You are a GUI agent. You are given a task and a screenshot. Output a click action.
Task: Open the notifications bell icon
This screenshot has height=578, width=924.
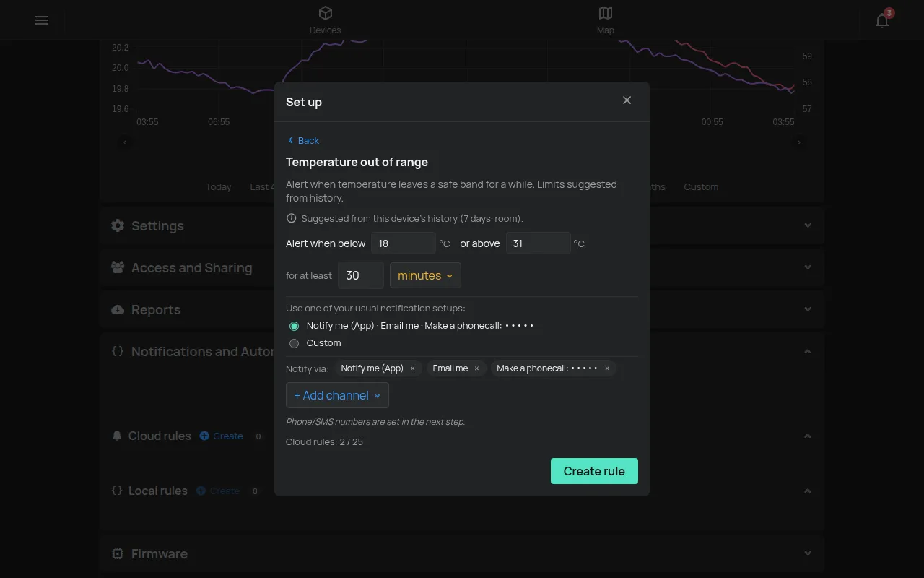(x=882, y=20)
